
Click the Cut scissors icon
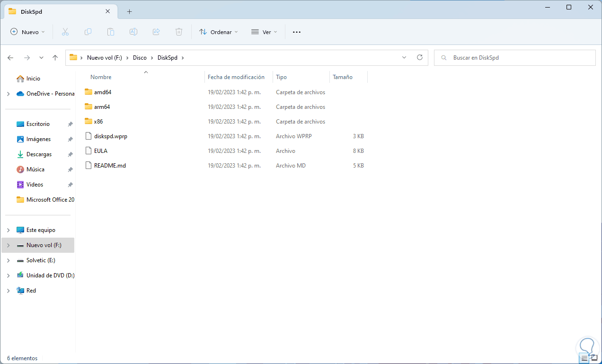coord(65,32)
